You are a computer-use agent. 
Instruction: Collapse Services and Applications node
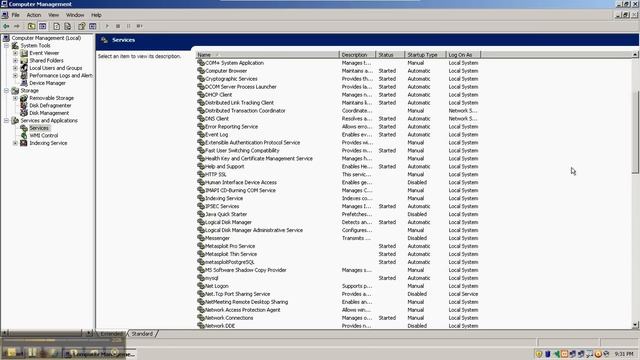(7, 120)
